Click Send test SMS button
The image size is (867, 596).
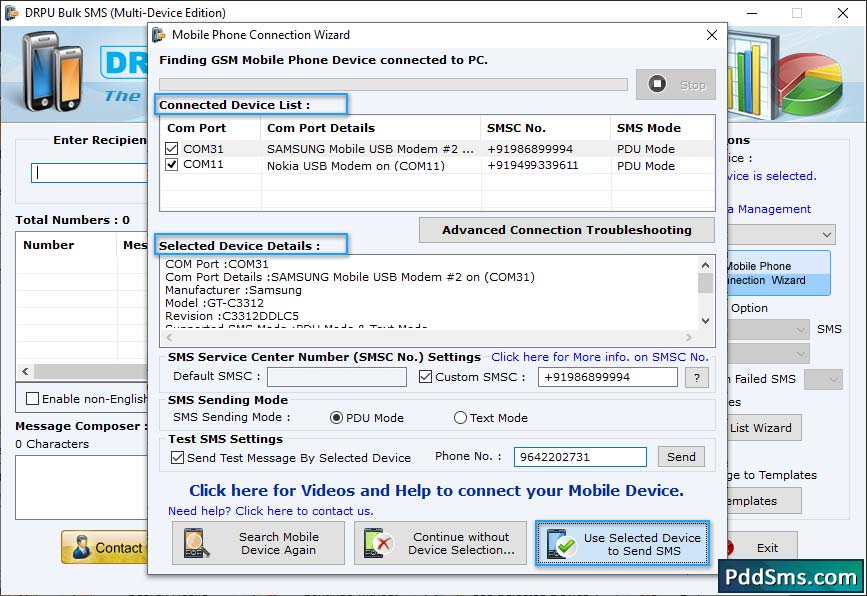point(681,457)
